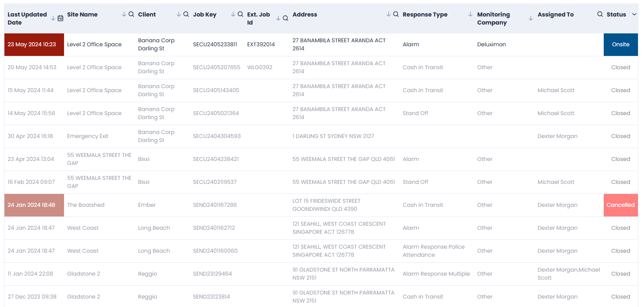This screenshot has height=307, width=644.
Task: Click the Site Name header label
Action: coord(82,14)
